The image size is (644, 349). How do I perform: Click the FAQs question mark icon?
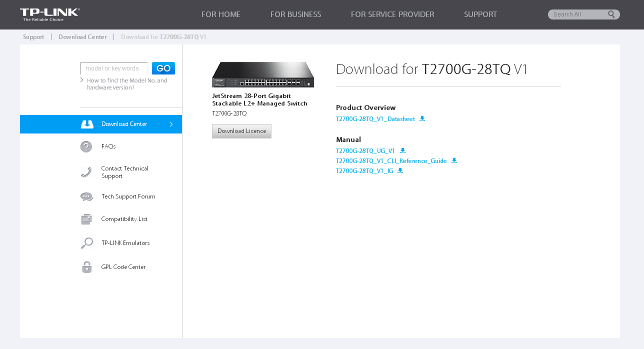coord(86,146)
